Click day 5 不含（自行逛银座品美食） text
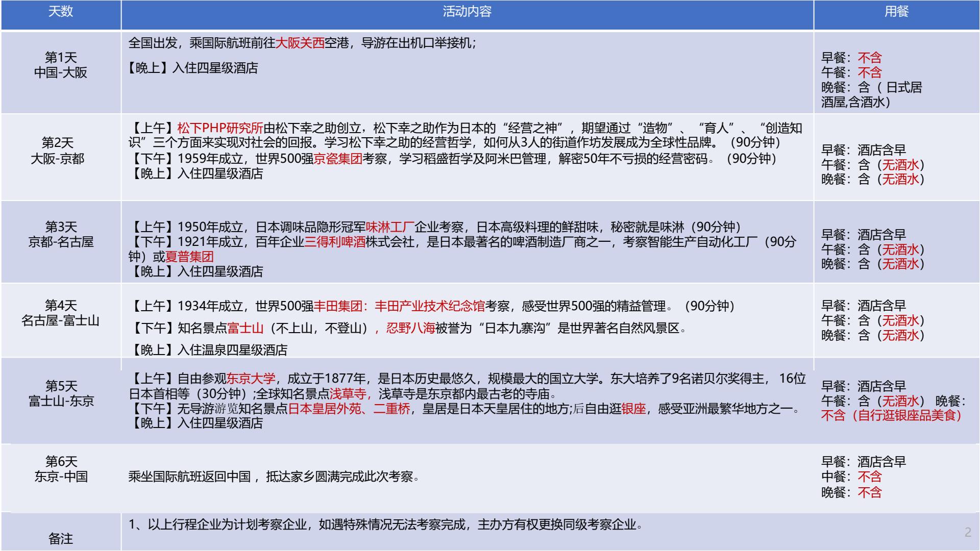This screenshot has height=551, width=980. (x=891, y=415)
